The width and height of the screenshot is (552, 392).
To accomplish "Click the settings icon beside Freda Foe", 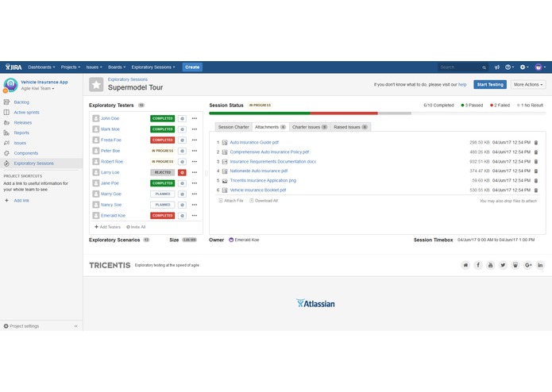I will pyautogui.click(x=182, y=140).
